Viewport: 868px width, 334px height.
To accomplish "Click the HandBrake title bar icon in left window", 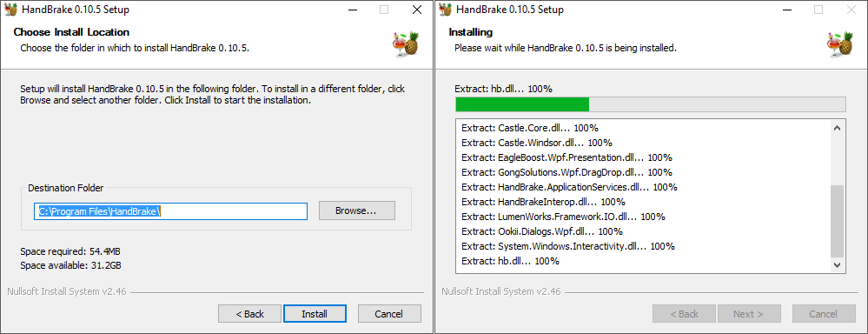I will [x=10, y=10].
